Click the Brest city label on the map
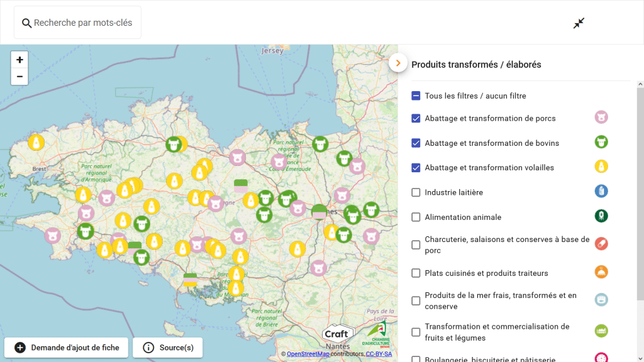644x362 pixels. [40, 168]
